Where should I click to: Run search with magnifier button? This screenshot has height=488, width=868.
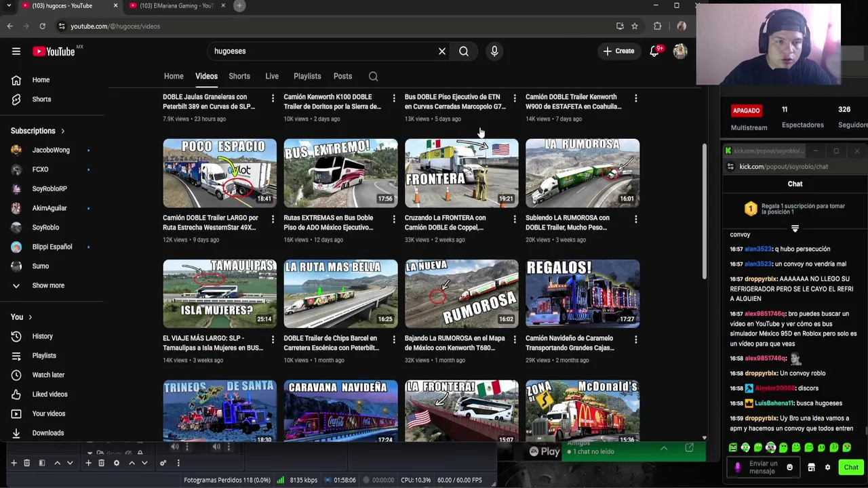point(464,51)
